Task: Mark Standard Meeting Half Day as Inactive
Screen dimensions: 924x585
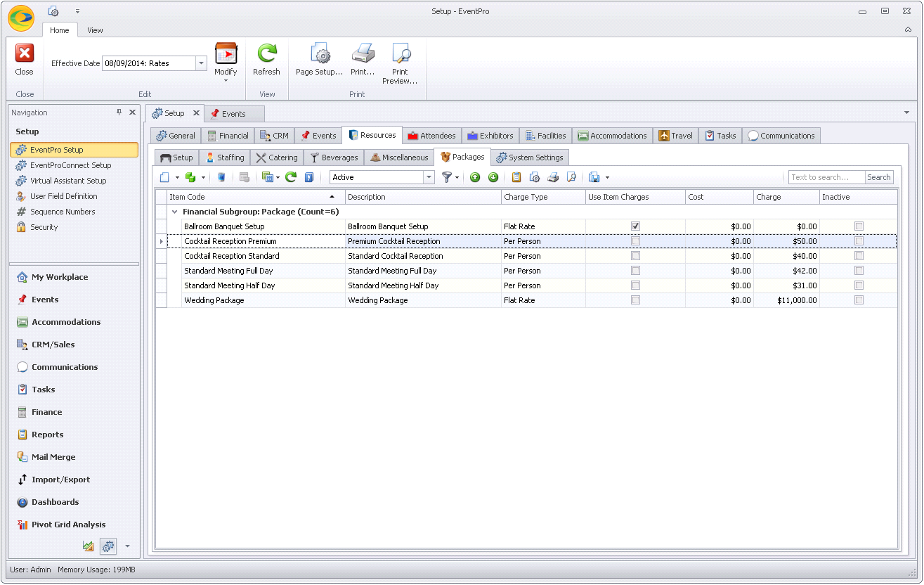Action: coord(859,285)
